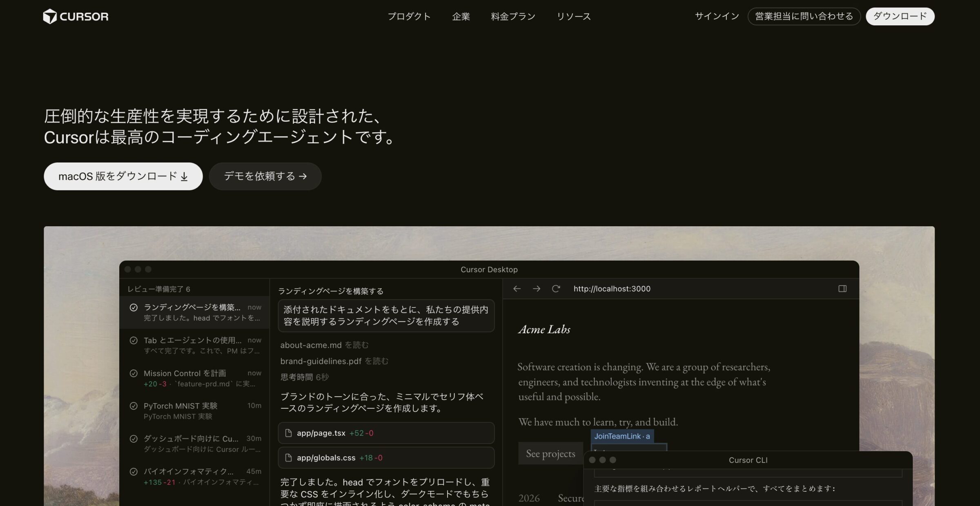Open app/globals.css file change card
The height and width of the screenshot is (506, 980).
386,458
